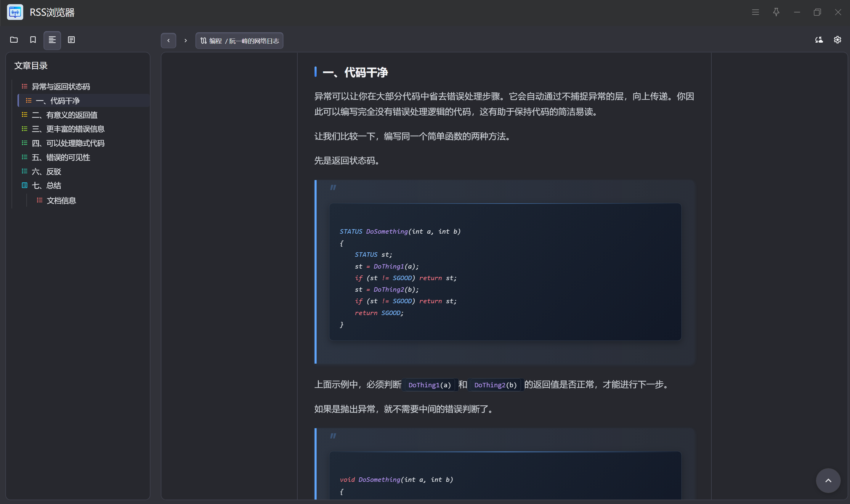Click the user switch icon beside settings

[819, 40]
